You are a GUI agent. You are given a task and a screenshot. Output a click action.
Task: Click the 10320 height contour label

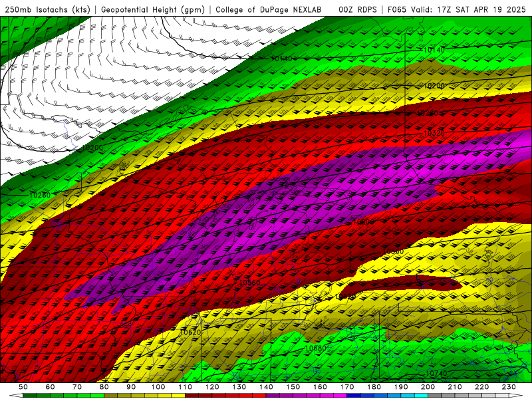point(434,134)
